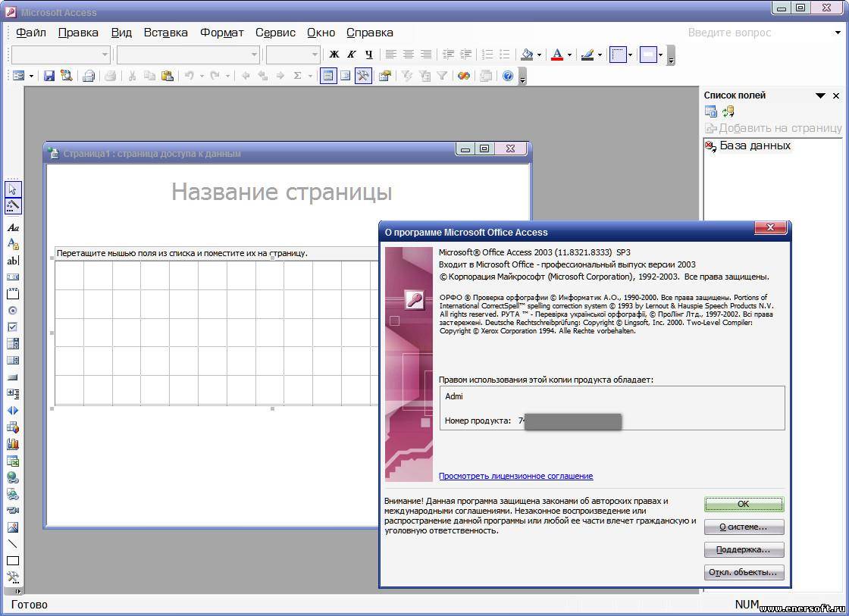Pick the Bound Span toolbox control
The height and width of the screenshot is (616, 849).
point(12,244)
